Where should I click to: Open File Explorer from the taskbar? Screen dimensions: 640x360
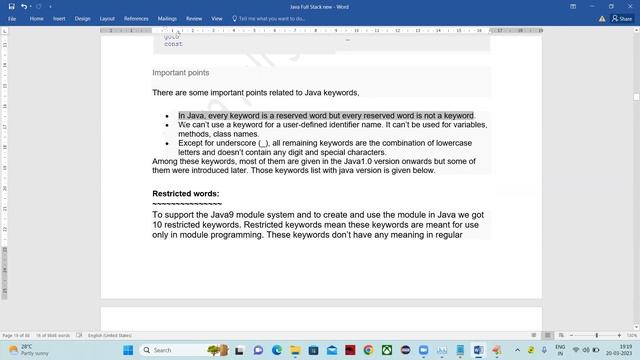click(x=295, y=350)
